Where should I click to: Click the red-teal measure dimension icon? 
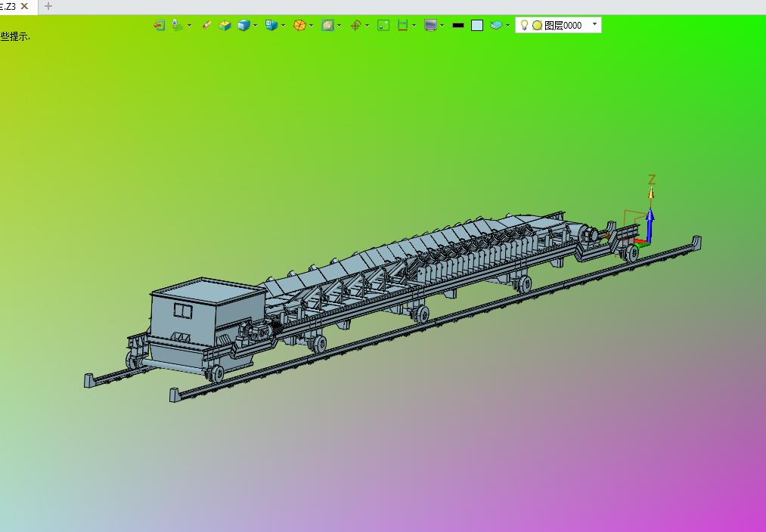(x=402, y=25)
